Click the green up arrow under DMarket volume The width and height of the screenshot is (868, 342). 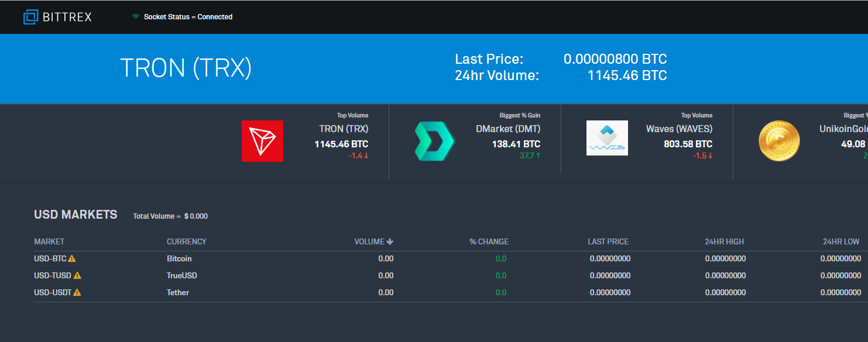pos(538,156)
